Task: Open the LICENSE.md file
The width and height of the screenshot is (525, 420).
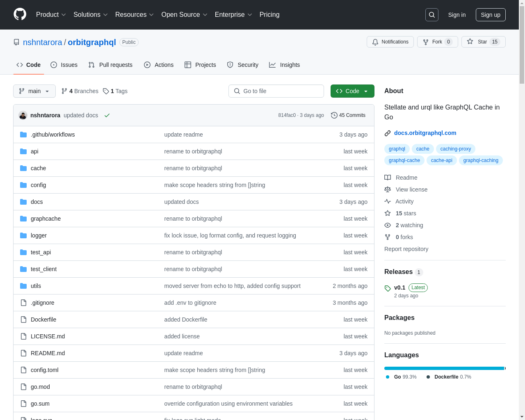Action: 48,336
